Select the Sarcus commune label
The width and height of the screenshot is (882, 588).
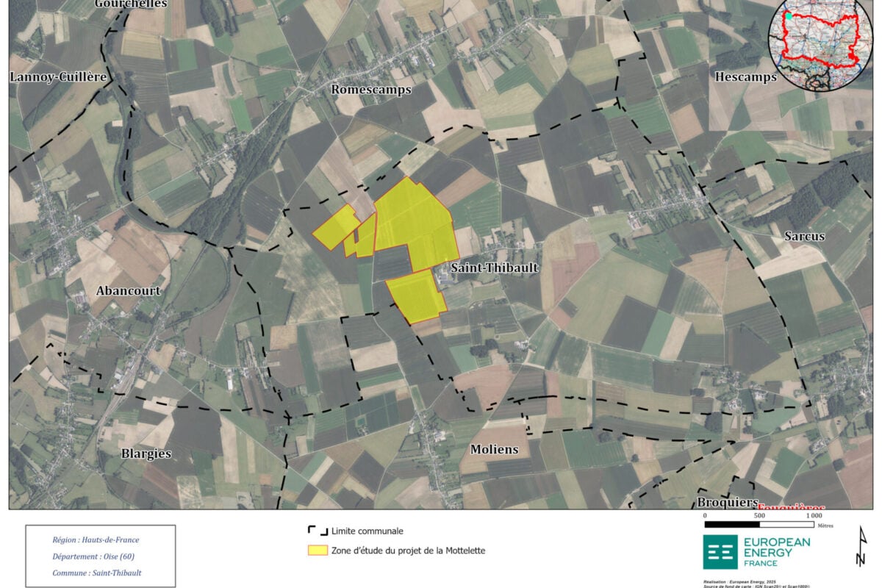[x=804, y=236]
